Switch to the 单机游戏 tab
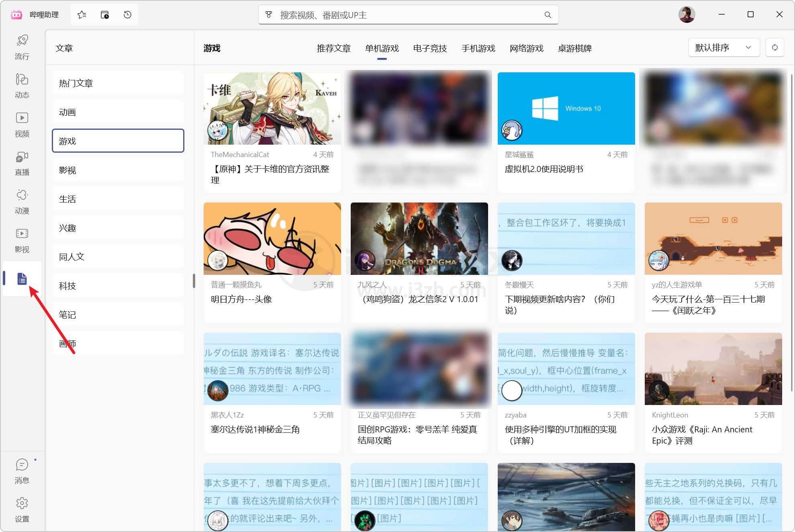Screen dimensions: 795x532 click(382, 48)
